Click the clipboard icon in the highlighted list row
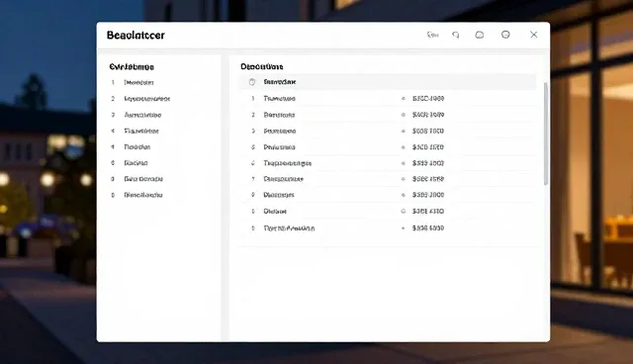This screenshot has height=364, width=633. coord(252,82)
